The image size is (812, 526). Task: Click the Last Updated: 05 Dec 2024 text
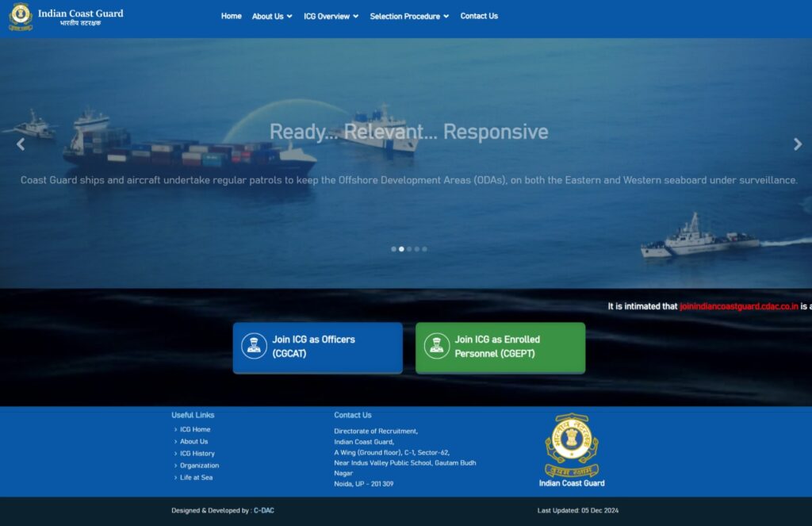click(578, 510)
